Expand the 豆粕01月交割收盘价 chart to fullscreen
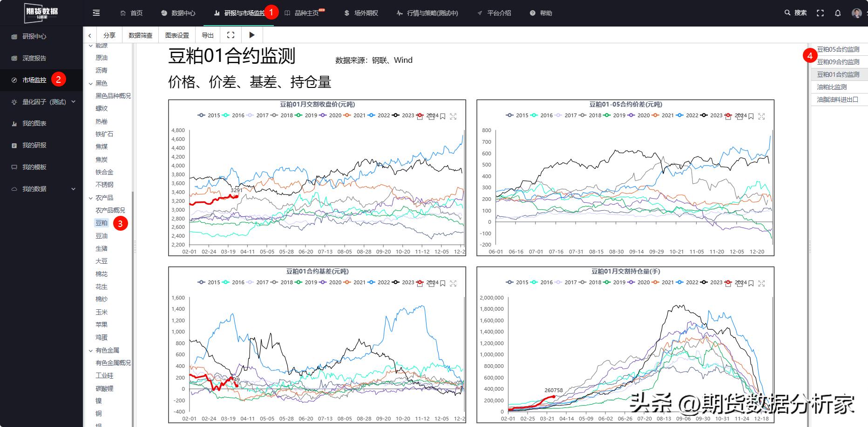The image size is (868, 427). point(453,116)
